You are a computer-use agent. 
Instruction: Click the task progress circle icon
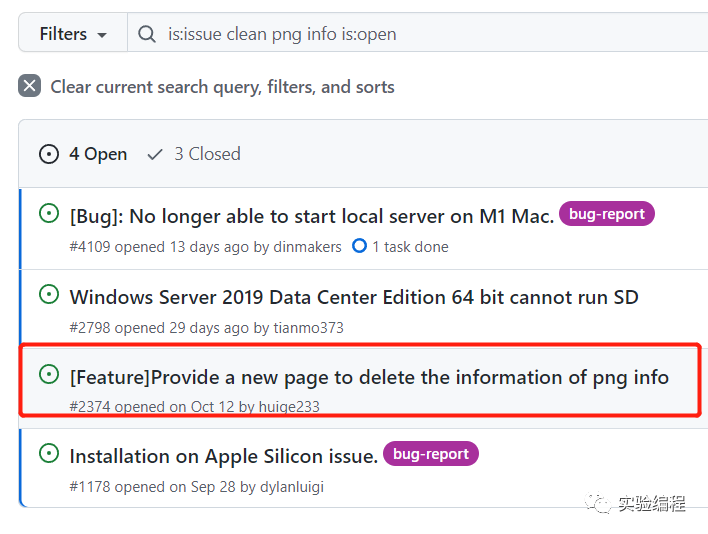pos(360,246)
